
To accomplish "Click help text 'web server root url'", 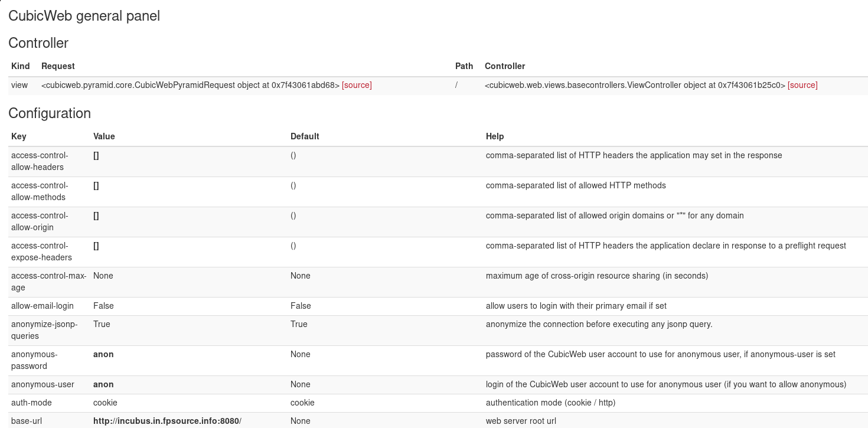I will (521, 421).
